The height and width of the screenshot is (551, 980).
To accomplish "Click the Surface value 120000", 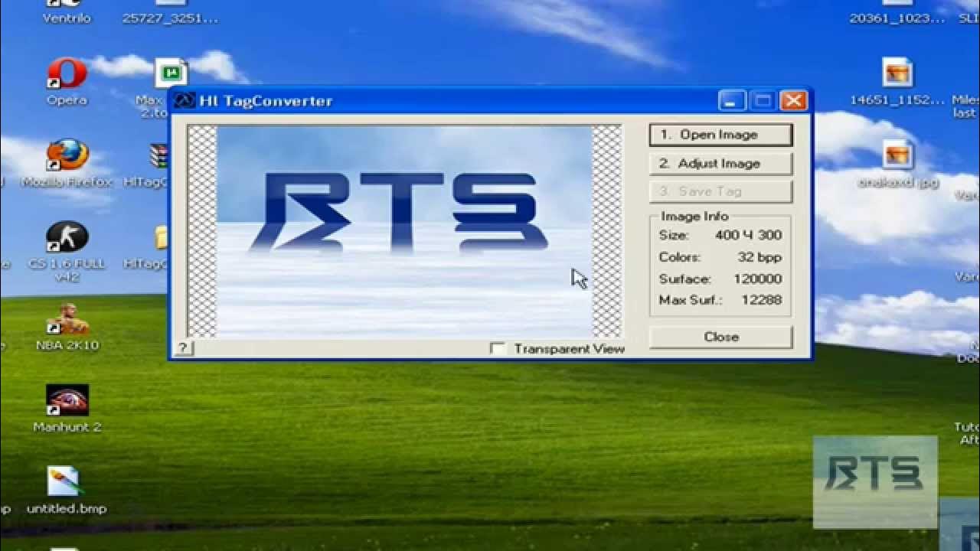I will pos(757,279).
